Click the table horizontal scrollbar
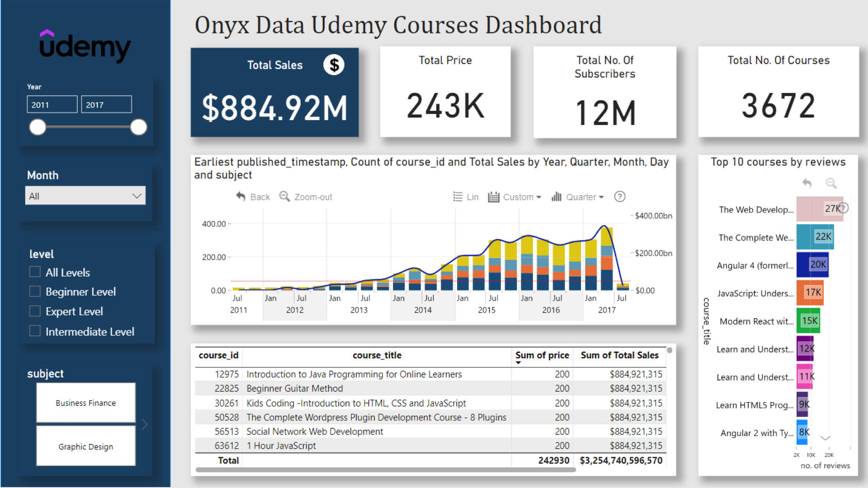Viewport: 868px width, 488px height. [386, 470]
